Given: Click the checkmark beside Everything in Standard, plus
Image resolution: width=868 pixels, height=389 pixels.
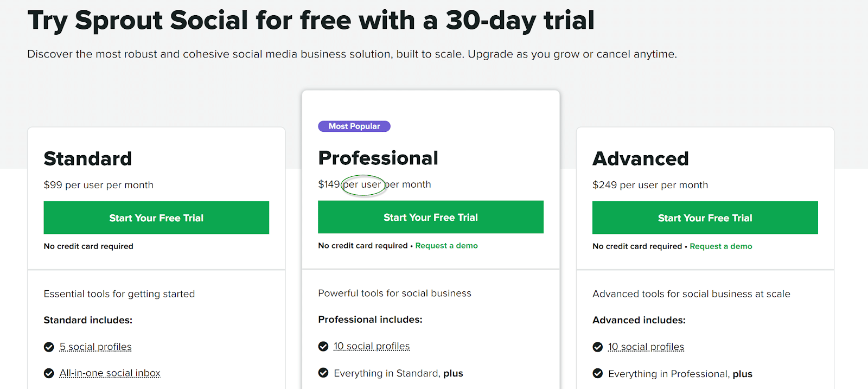Looking at the screenshot, I should 323,373.
